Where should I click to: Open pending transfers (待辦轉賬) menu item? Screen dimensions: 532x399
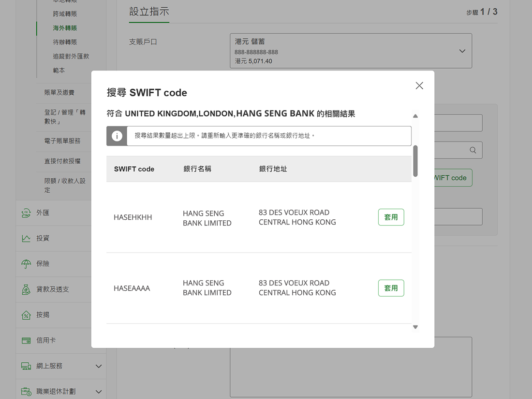65,42
